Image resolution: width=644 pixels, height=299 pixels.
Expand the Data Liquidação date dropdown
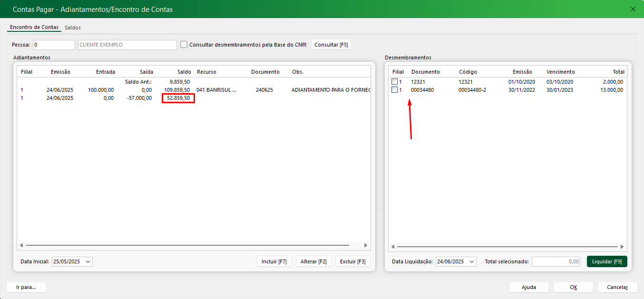tap(471, 261)
